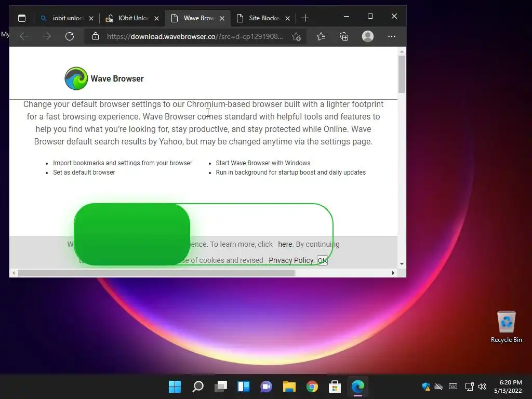Viewport: 532px width, 399px height.
Task: Close the iobit unlock search tab
Action: 91,18
